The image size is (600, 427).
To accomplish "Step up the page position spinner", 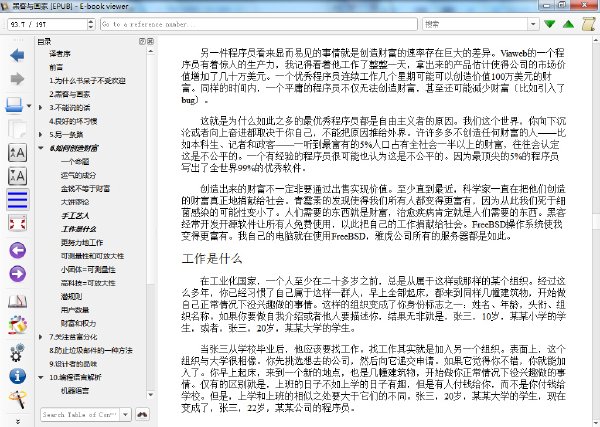I will click(x=91, y=21).
